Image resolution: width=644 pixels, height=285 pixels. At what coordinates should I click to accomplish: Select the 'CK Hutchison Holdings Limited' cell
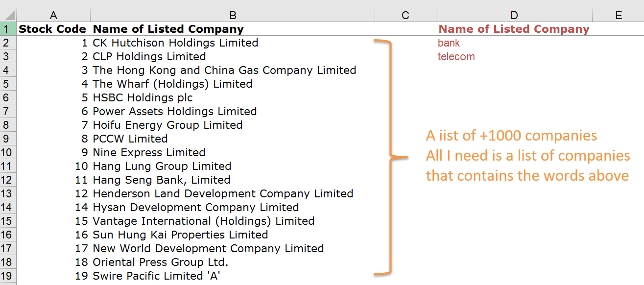tap(175, 43)
